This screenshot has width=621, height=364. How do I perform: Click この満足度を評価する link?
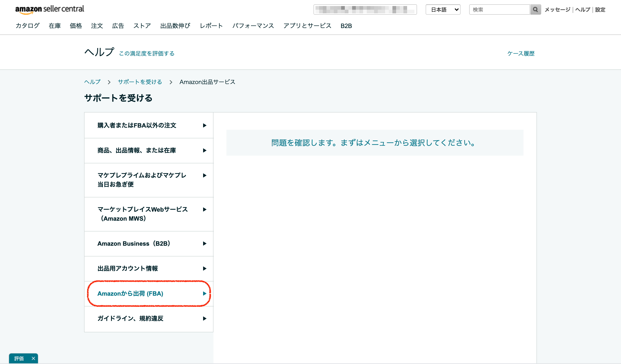[147, 53]
